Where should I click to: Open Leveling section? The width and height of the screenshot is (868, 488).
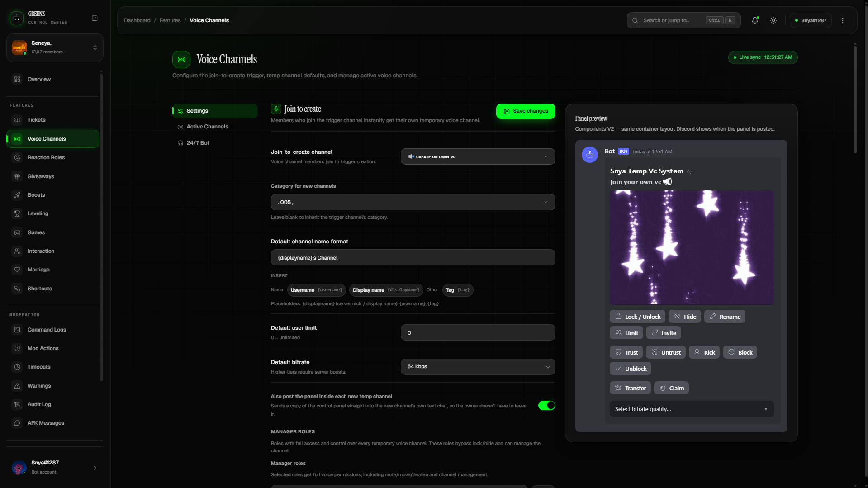click(x=53, y=213)
